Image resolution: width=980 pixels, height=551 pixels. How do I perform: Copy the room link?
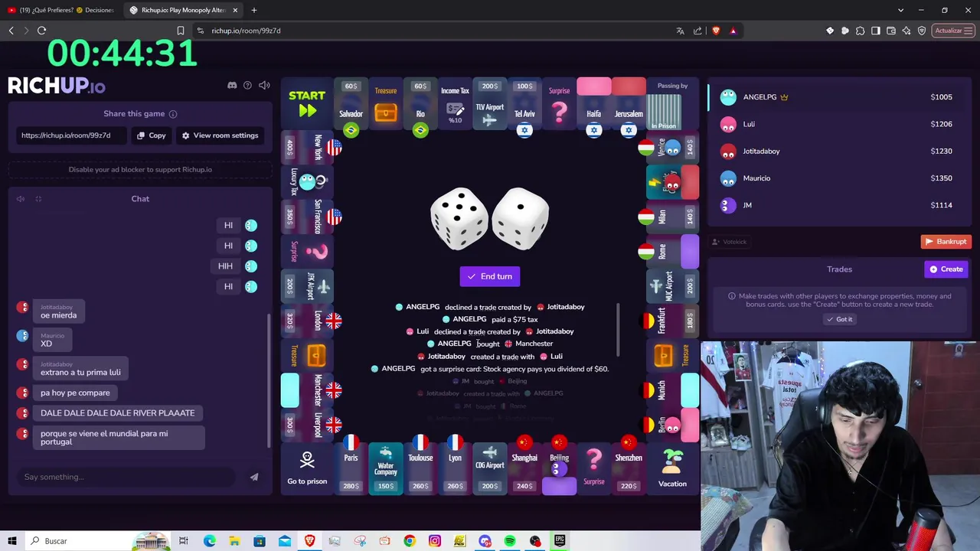(152, 135)
